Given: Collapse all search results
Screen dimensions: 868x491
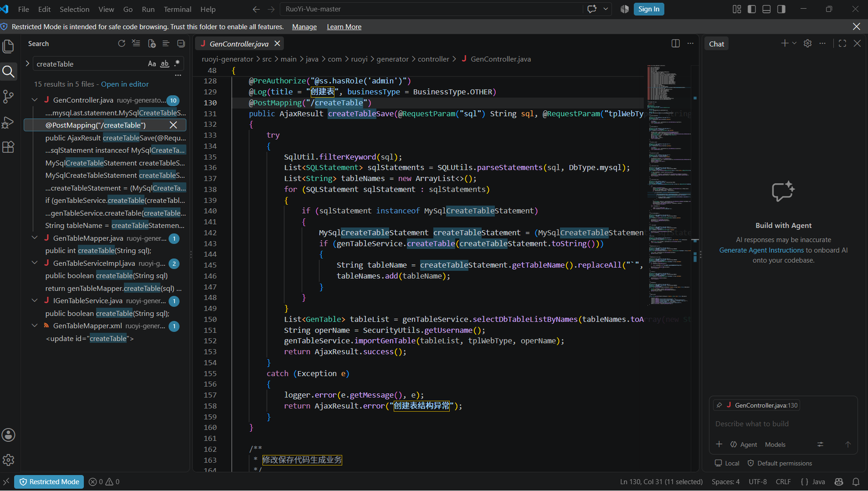Looking at the screenshot, I should coord(181,43).
